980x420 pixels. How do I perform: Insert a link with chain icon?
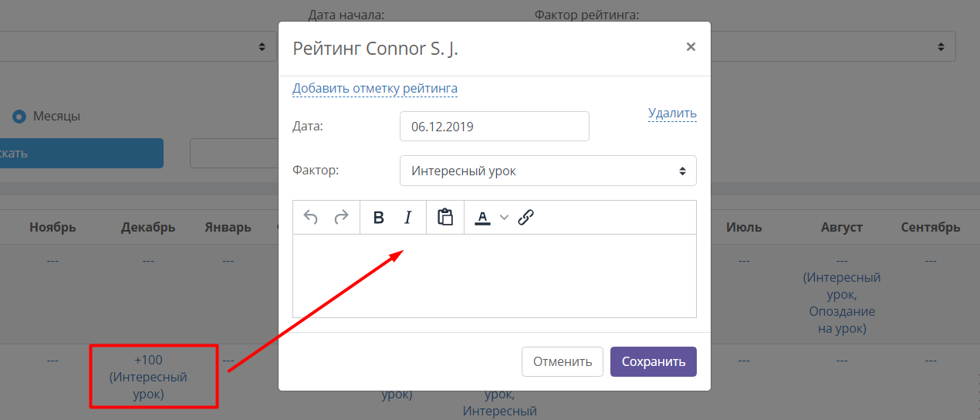[525, 218]
